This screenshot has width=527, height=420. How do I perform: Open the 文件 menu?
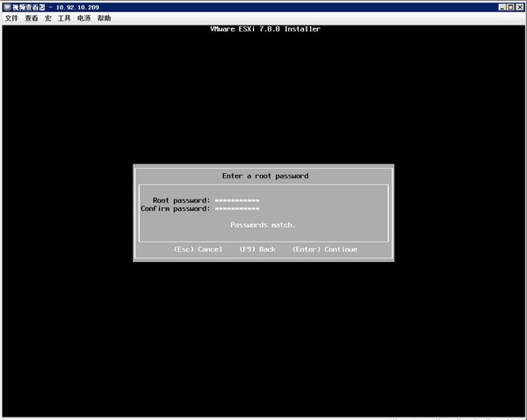coord(11,18)
